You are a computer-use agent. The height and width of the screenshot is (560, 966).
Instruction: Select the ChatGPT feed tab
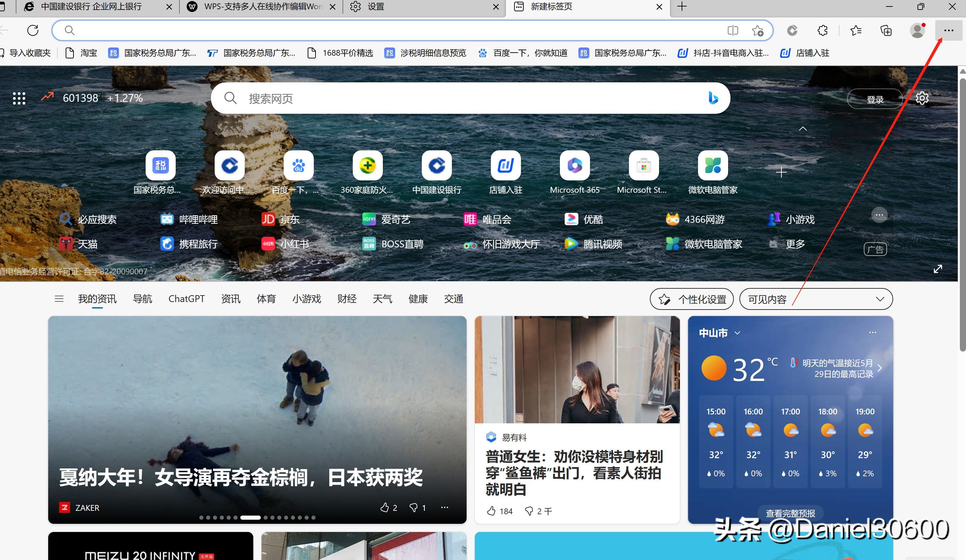pyautogui.click(x=187, y=299)
